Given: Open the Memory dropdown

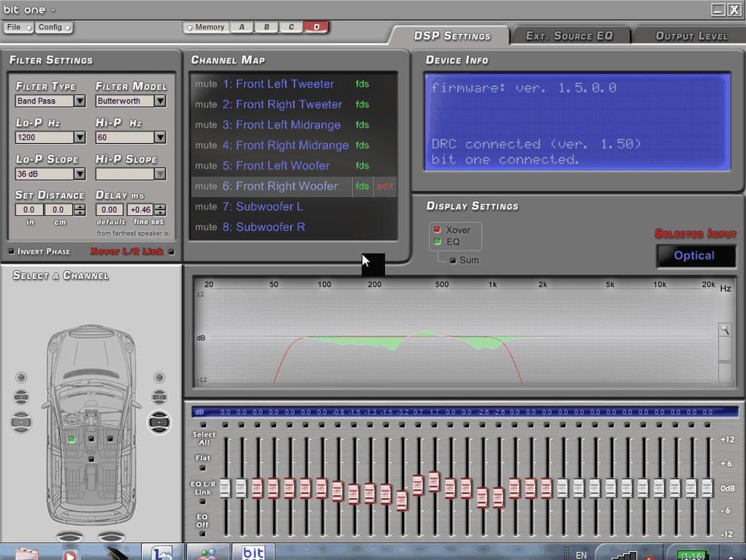Looking at the screenshot, I should tap(206, 27).
